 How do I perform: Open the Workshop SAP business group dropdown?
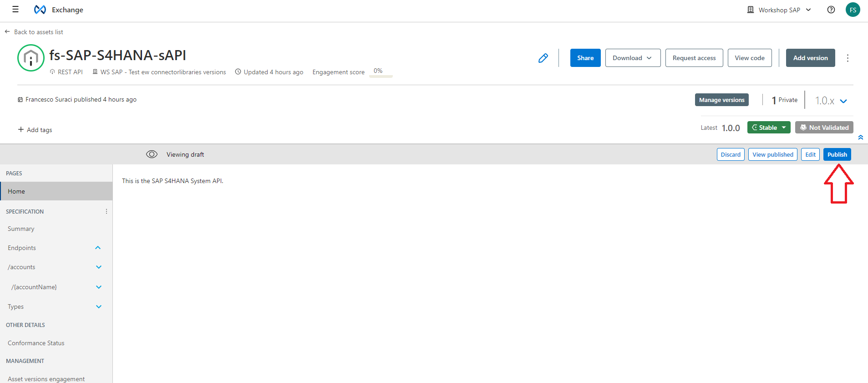(x=779, y=10)
